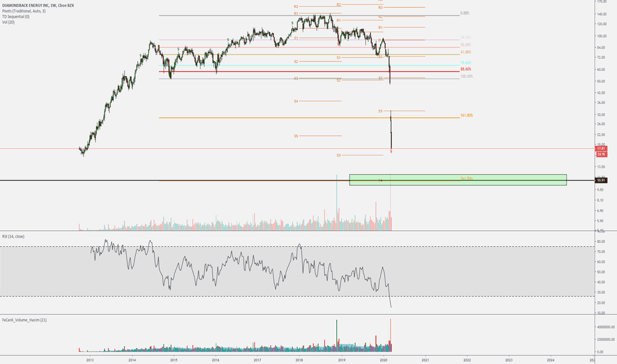Click 70.00 on the RSI scale
This screenshot has height=364, width=617.
601,252
